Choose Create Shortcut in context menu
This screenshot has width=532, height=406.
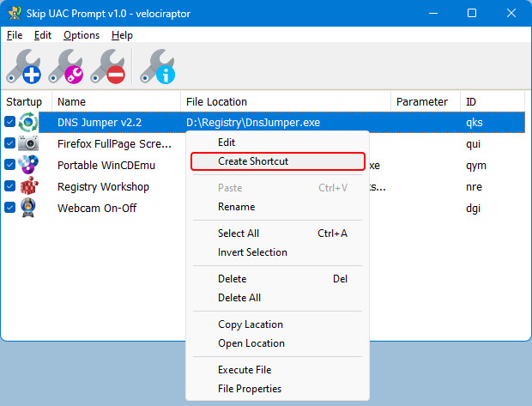point(277,161)
